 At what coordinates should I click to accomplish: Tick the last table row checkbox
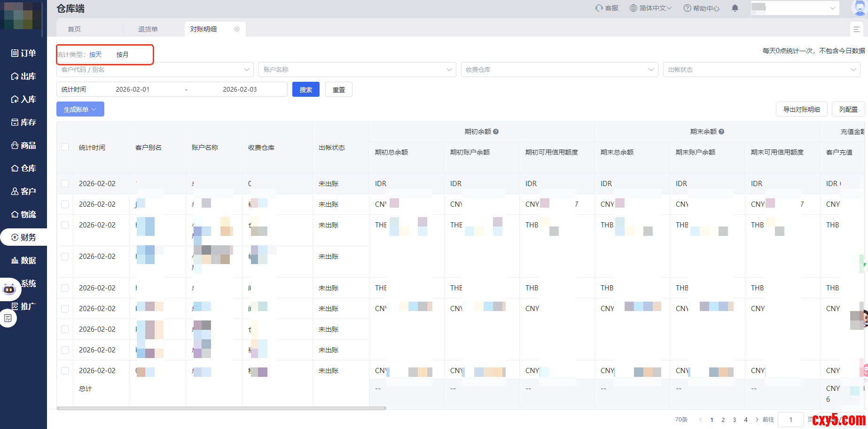tap(65, 371)
